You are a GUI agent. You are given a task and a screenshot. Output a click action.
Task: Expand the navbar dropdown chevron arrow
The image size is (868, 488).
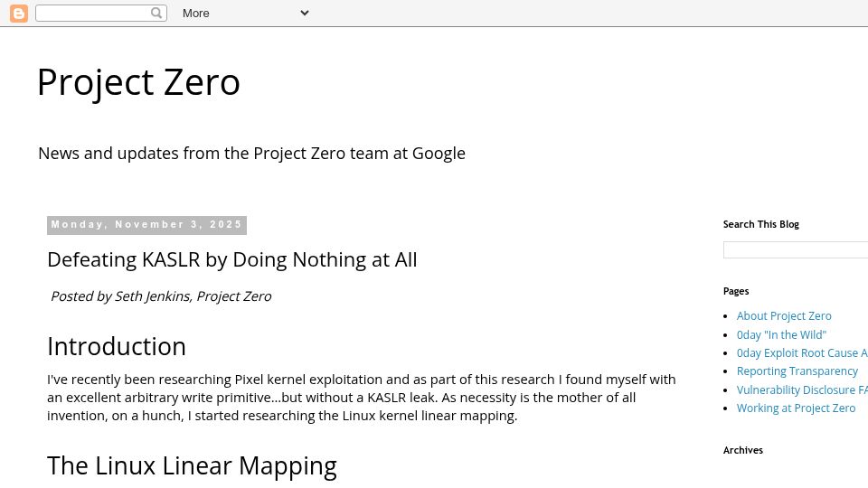[305, 13]
